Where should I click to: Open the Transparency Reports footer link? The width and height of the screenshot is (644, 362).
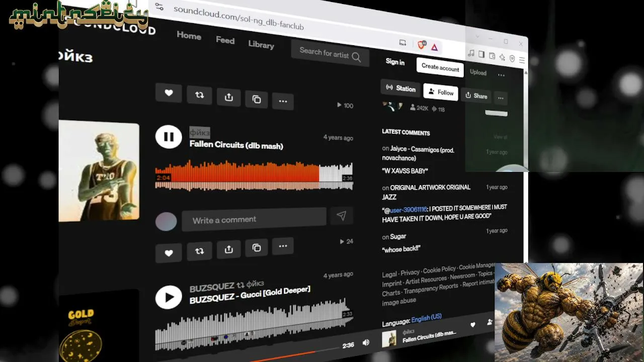click(431, 289)
